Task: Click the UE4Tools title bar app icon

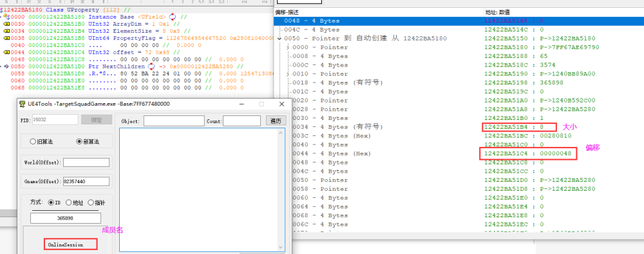Action: 22,104
